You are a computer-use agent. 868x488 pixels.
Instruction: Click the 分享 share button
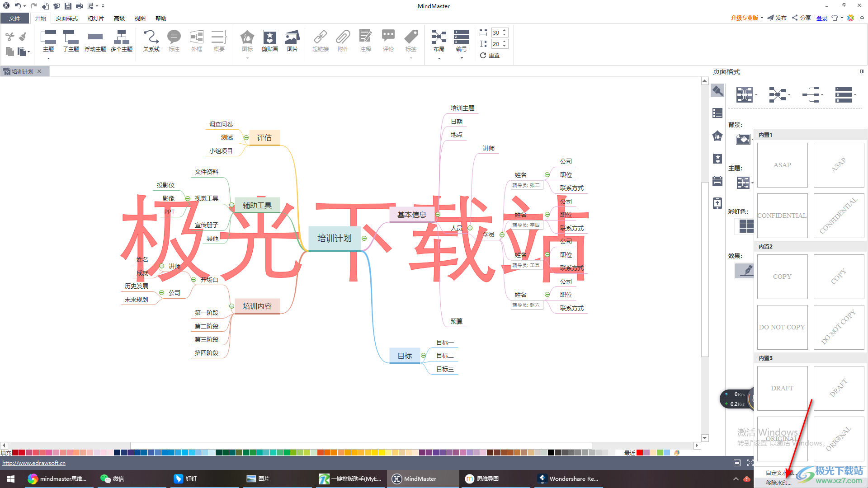(801, 18)
